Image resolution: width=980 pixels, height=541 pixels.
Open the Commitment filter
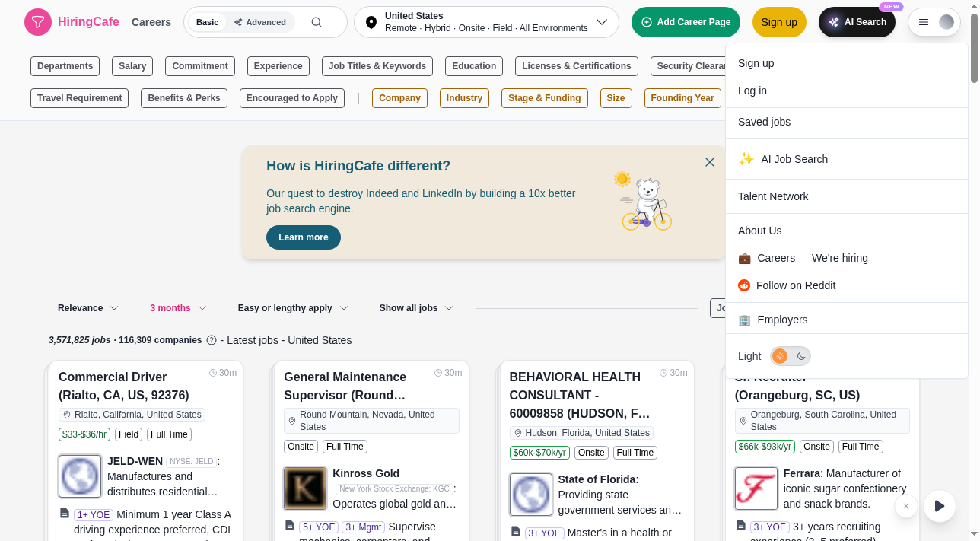tap(200, 66)
